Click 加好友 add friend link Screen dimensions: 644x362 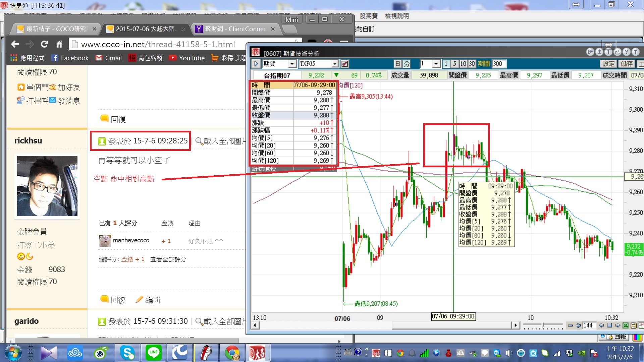pos(65,87)
